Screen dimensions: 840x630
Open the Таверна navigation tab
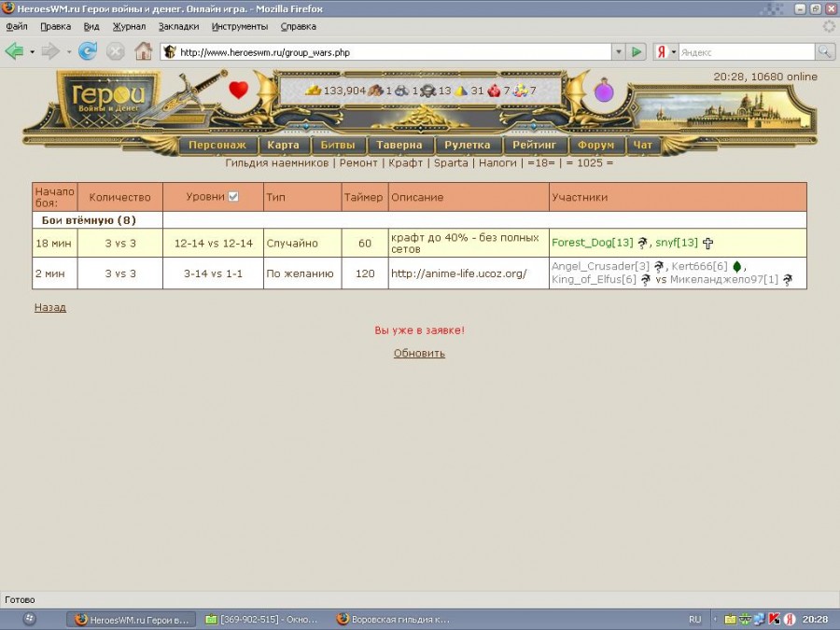399,145
